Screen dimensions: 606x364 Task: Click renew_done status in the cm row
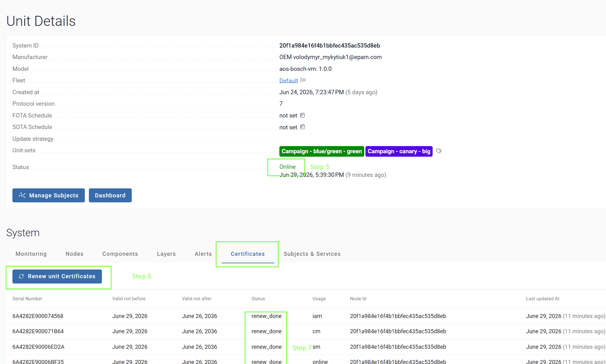coord(267,331)
